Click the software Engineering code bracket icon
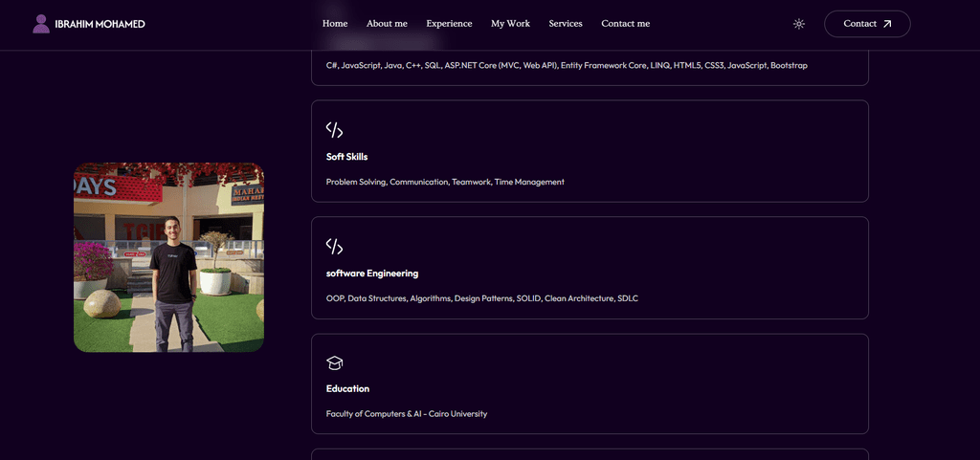Screen dimensions: 980x460 pyautogui.click(x=334, y=247)
